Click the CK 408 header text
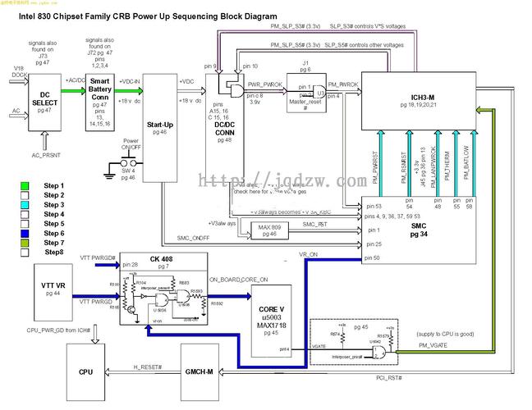Image resolution: width=532 pixels, height=410 pixels. click(x=161, y=259)
